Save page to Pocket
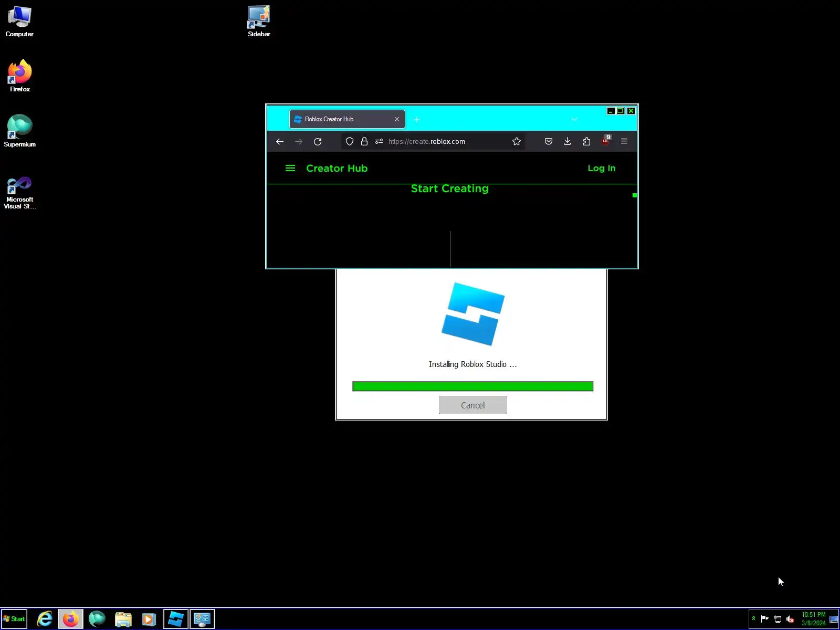 pyautogui.click(x=549, y=141)
